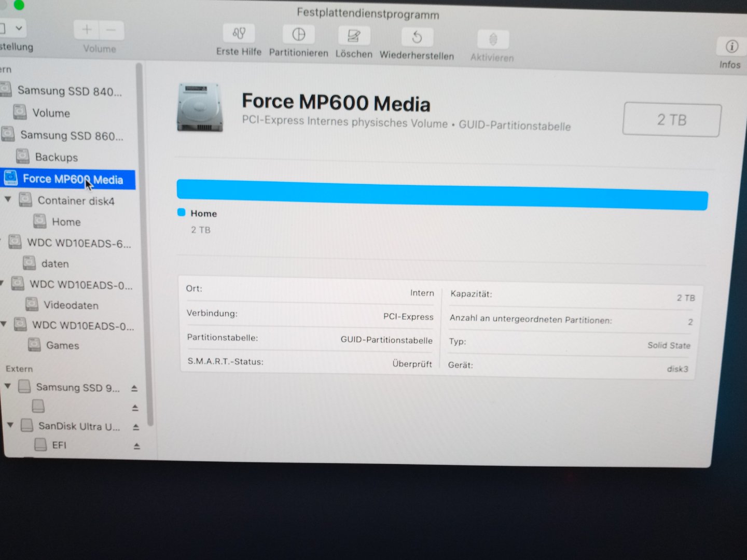Viewport: 747px width, 560px height.
Task: Click GUID-Partitionstabelle value in the info table
Action: point(386,340)
